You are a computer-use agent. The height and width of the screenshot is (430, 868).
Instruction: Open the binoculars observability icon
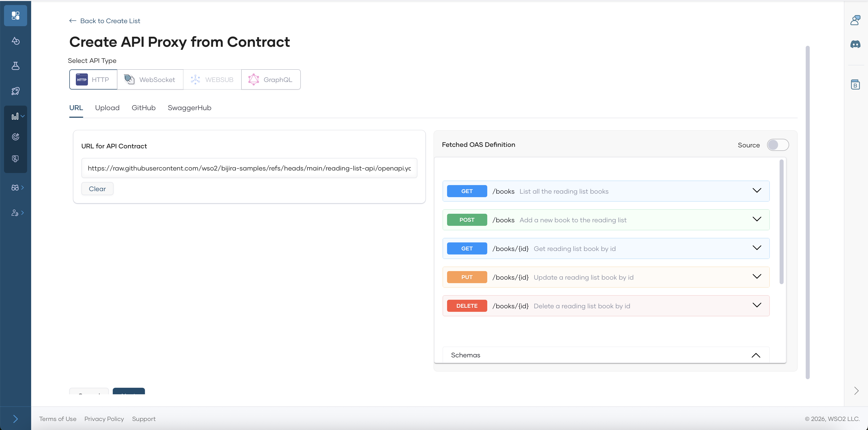point(16,188)
